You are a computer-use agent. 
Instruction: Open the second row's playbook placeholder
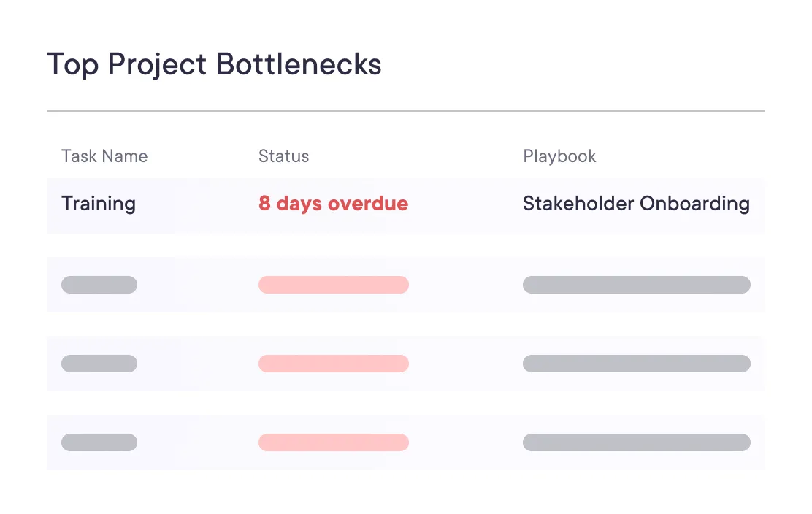pos(636,285)
